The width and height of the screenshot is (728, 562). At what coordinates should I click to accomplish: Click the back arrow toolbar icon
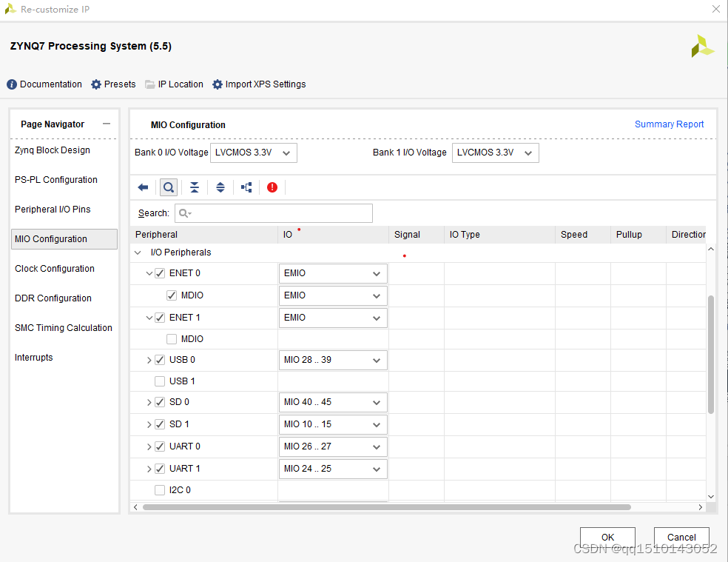coord(143,187)
